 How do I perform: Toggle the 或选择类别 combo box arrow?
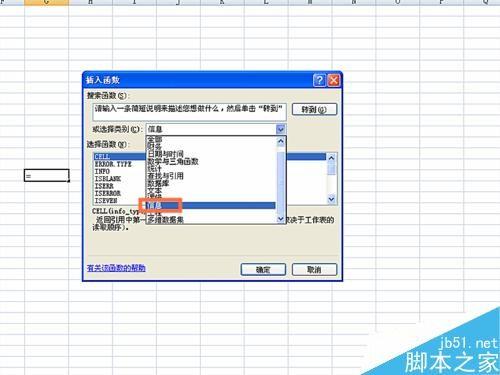(281, 129)
